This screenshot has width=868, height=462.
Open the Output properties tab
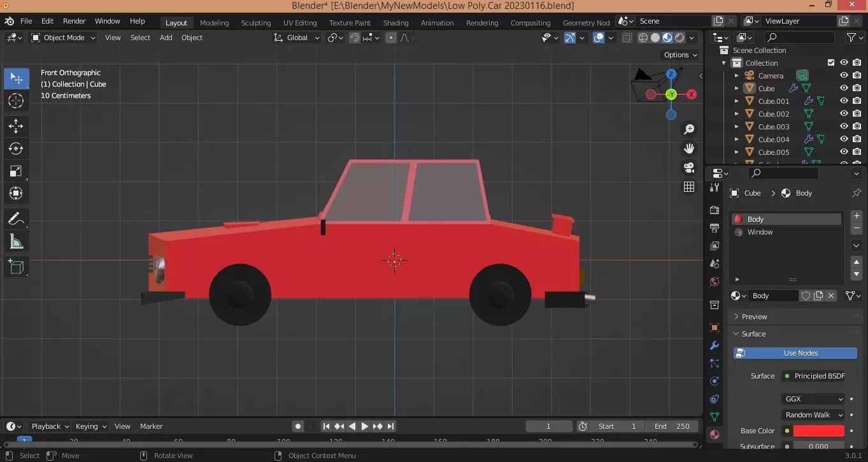(x=715, y=228)
